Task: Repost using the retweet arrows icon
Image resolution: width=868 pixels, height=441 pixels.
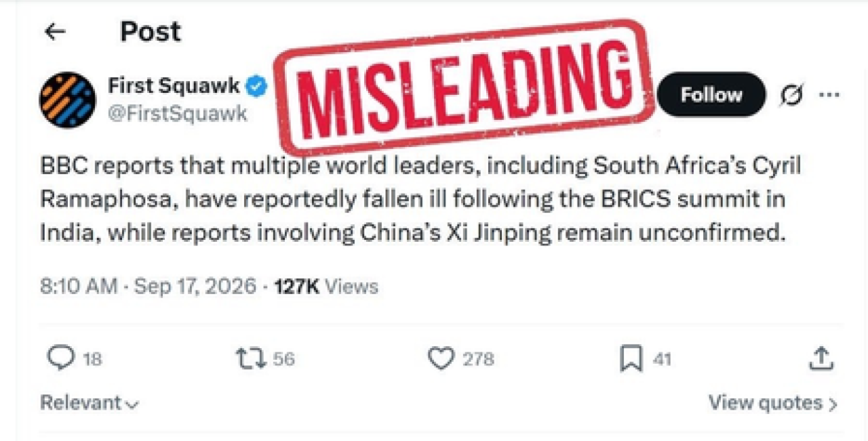Action: click(x=250, y=358)
